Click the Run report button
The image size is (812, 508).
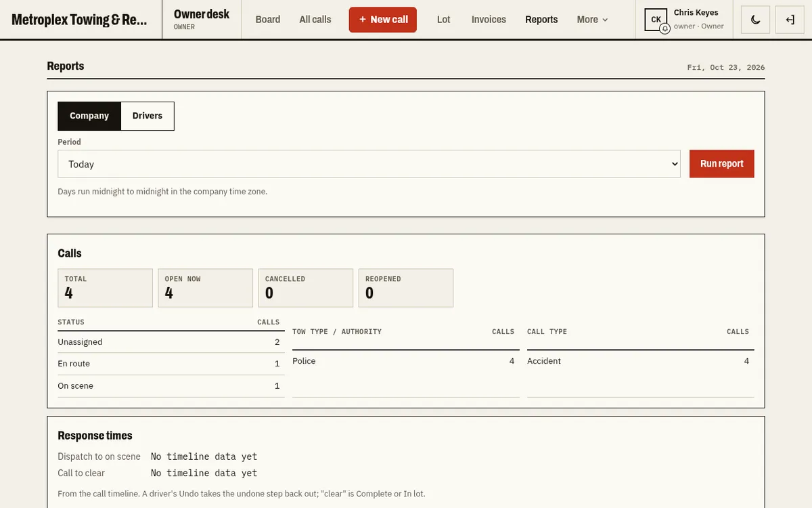click(x=722, y=164)
